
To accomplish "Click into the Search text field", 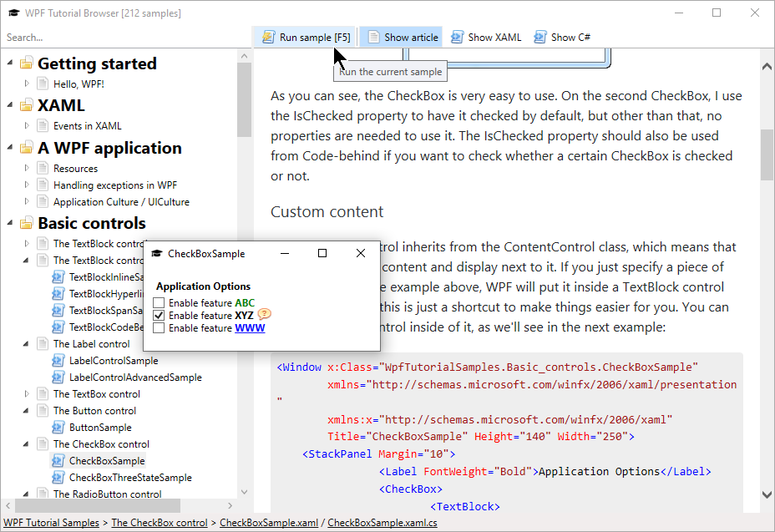I will (125, 37).
